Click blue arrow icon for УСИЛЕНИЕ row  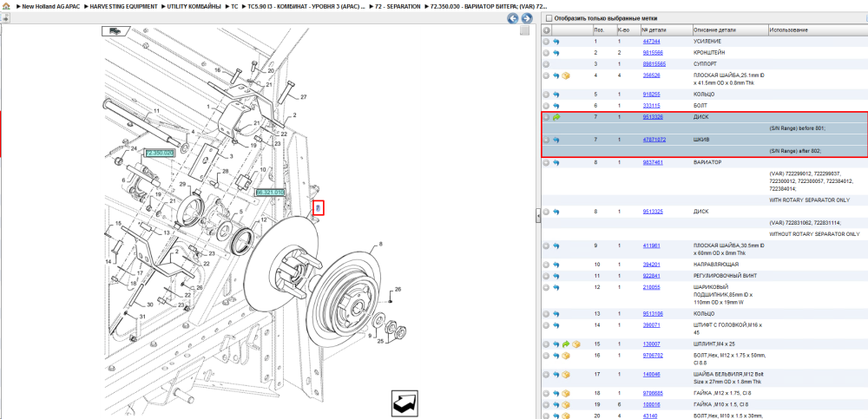tap(556, 42)
